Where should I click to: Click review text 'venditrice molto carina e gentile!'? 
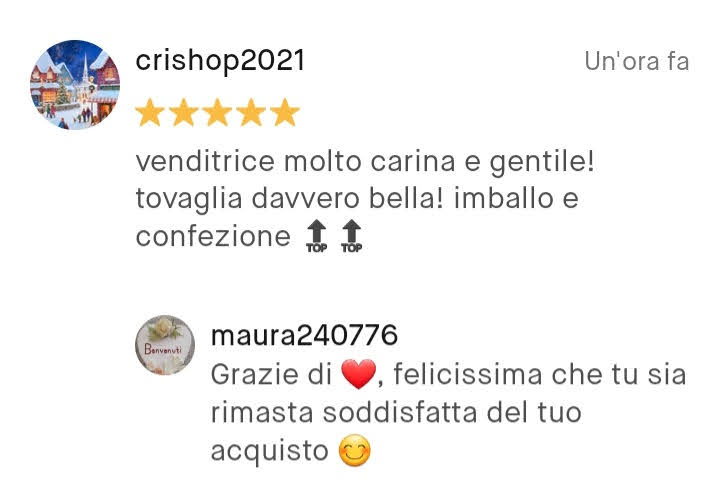(x=365, y=162)
